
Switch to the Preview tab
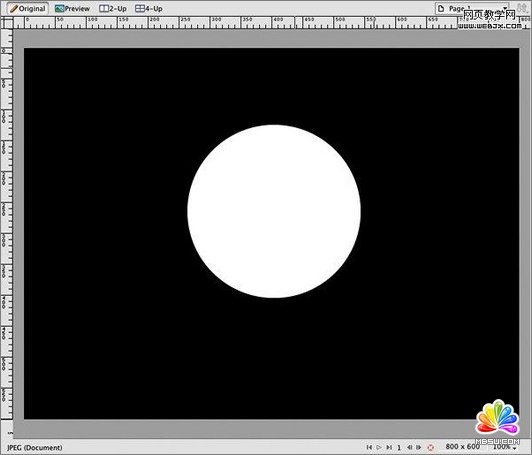click(x=72, y=8)
